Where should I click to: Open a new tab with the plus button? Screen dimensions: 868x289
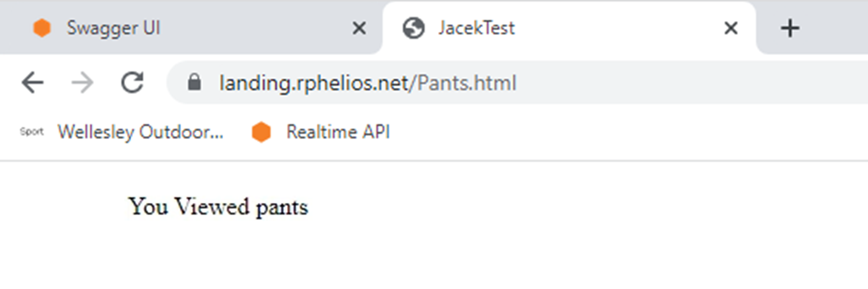[790, 28]
